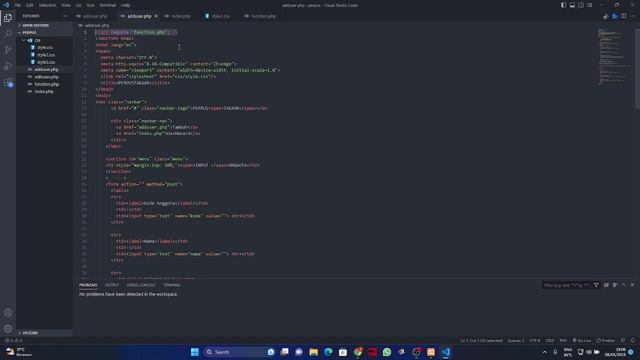Close the bottom panel
This screenshot has width=640, height=360.
(x=632, y=285)
